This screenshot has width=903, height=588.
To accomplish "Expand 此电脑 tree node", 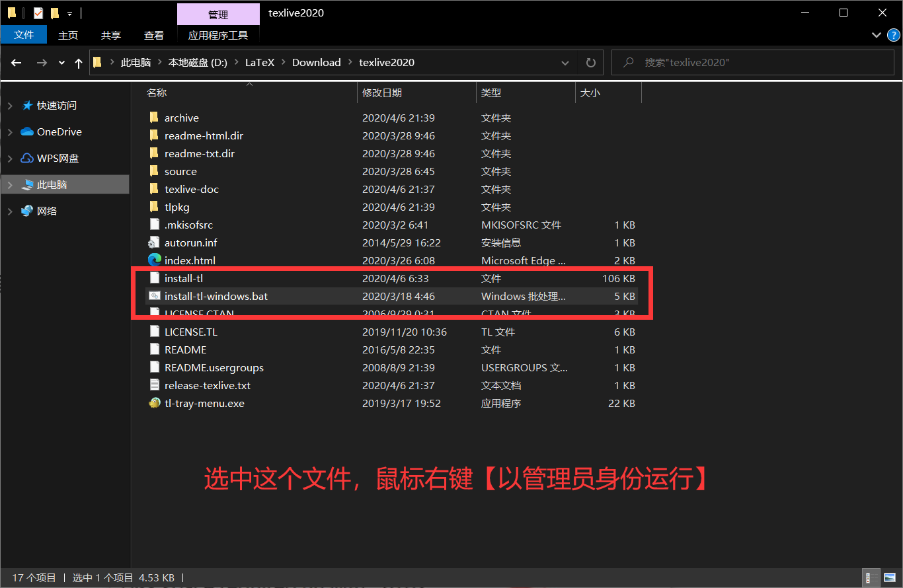I will click(x=10, y=185).
